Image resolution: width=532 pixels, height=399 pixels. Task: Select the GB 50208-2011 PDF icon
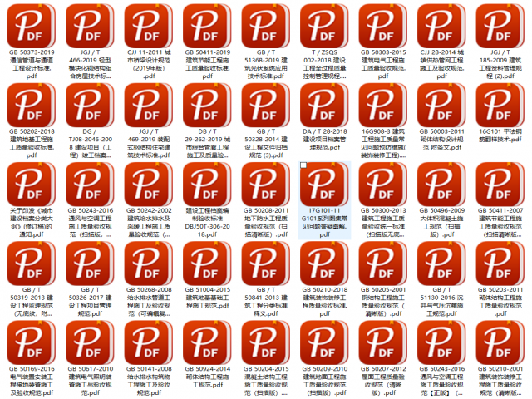266,185
